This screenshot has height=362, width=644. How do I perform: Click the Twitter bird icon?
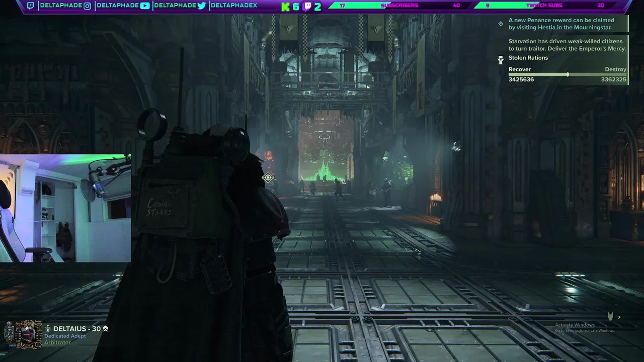(x=202, y=6)
